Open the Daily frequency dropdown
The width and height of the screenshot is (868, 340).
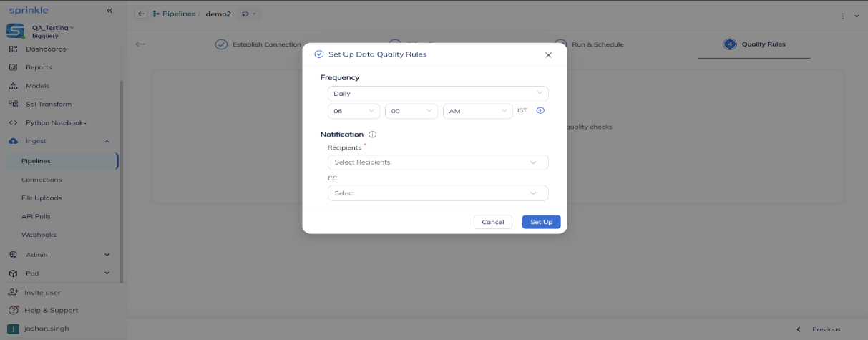click(438, 93)
